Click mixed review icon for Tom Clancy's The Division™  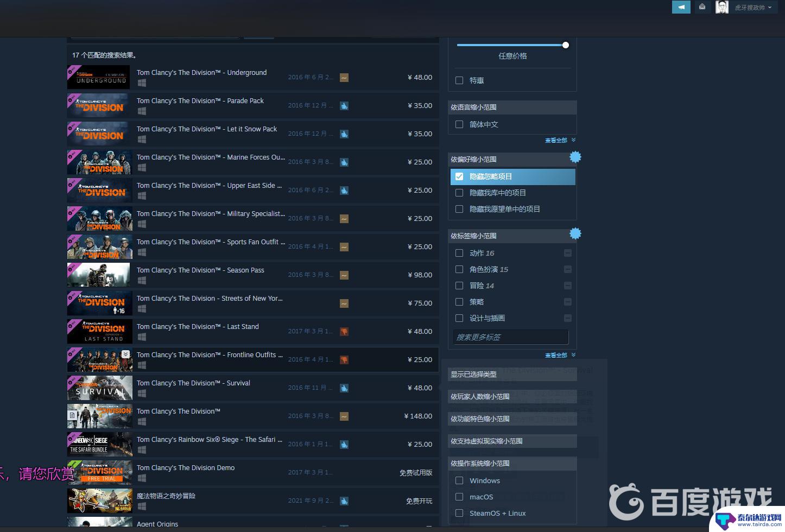[344, 416]
